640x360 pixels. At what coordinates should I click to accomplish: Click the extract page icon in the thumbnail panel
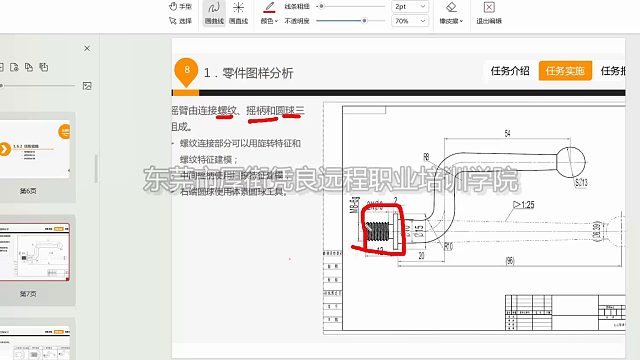pos(14,67)
